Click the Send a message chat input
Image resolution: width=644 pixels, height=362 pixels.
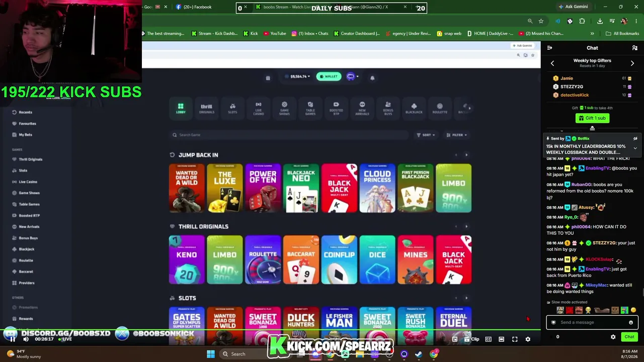click(x=592, y=322)
